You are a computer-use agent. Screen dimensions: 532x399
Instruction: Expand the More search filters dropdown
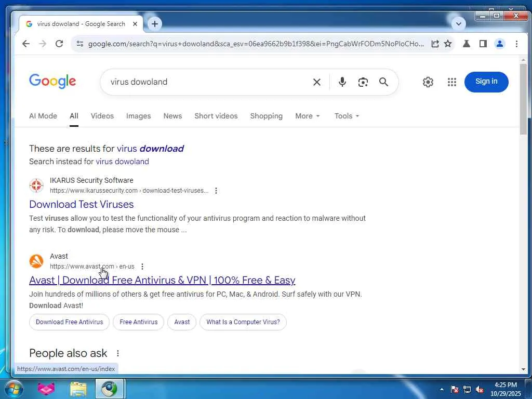click(308, 116)
